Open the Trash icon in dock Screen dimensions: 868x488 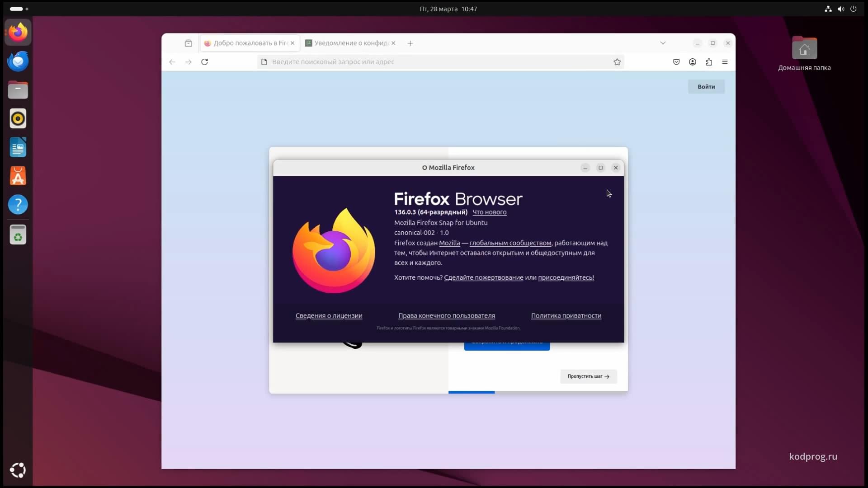coord(18,235)
